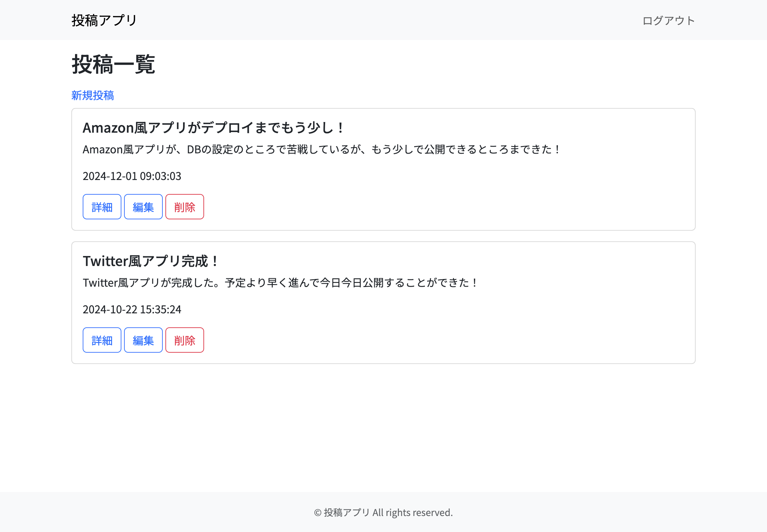Click the empty middle of the top navbar
767x532 pixels.
coord(383,20)
